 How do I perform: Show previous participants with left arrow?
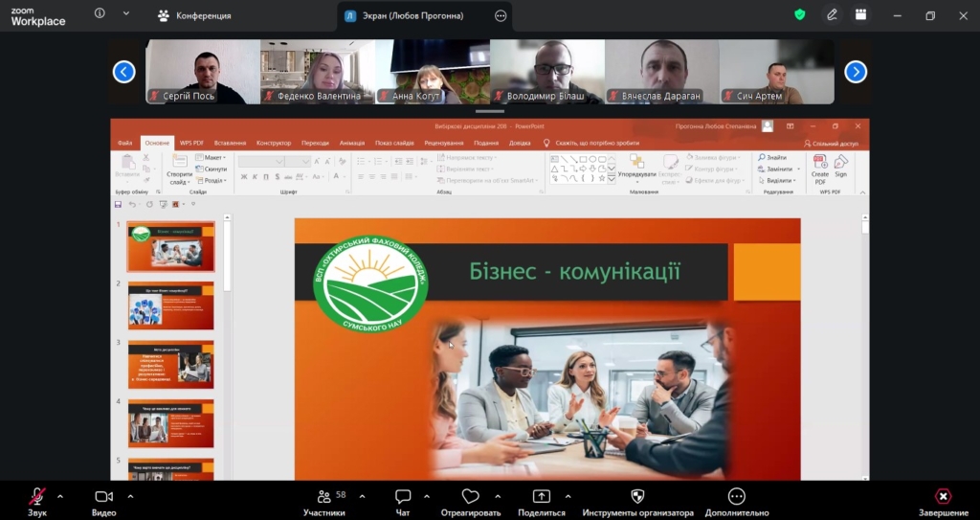coord(124,72)
